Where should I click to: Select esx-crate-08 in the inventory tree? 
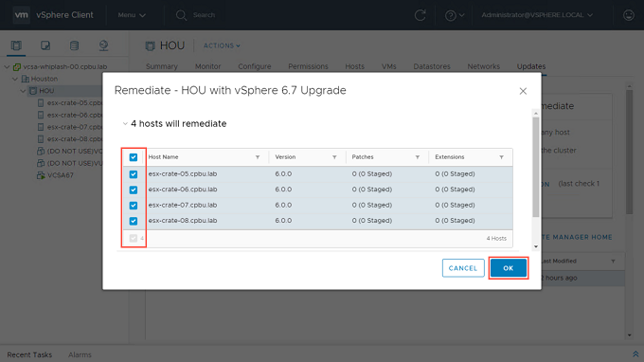pos(74,139)
